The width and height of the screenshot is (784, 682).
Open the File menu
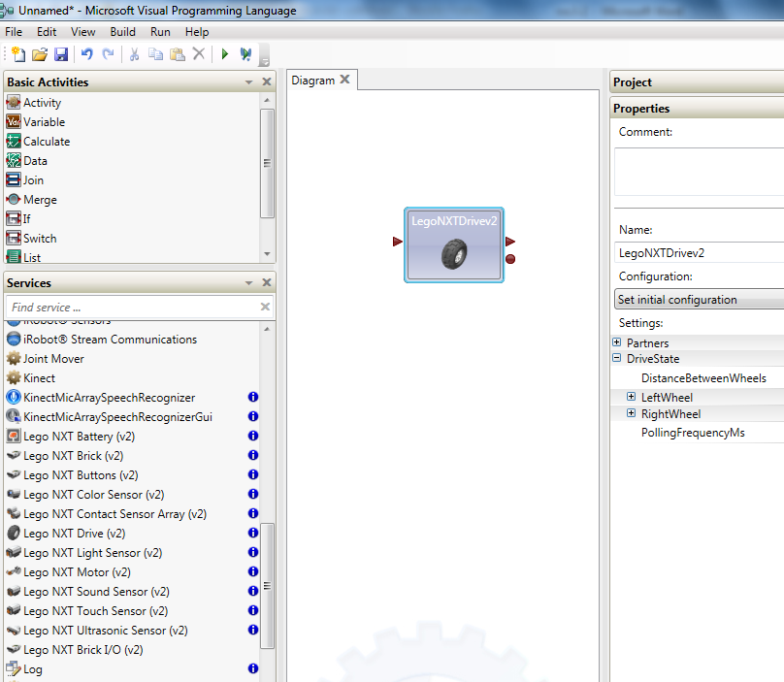click(x=14, y=32)
